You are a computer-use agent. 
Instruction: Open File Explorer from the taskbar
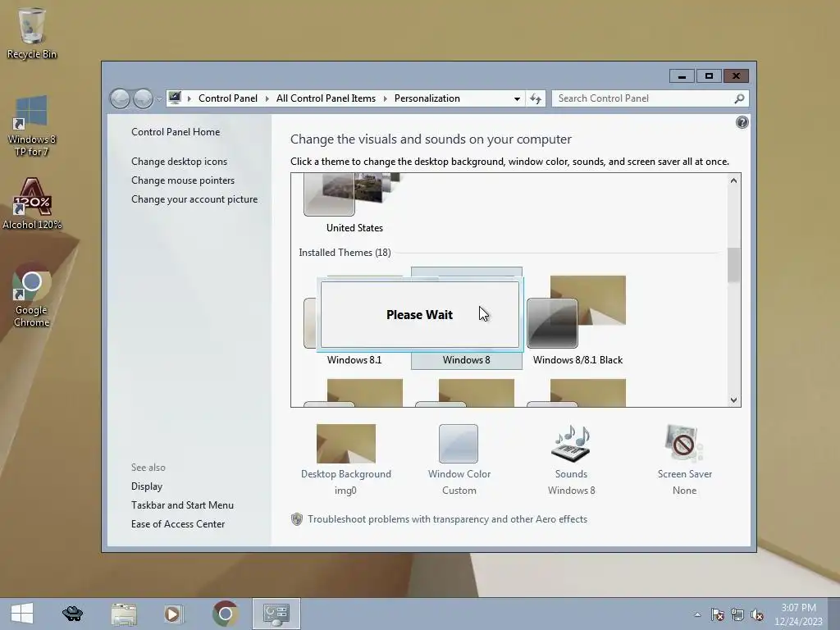pos(124,614)
